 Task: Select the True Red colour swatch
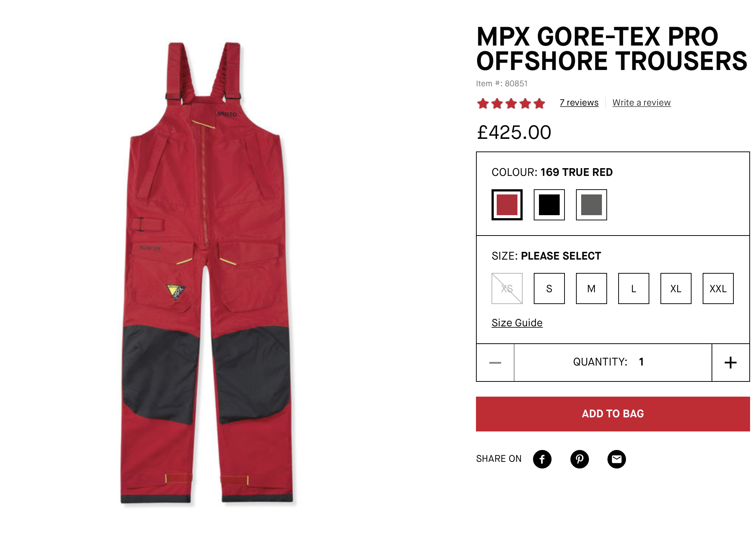click(x=507, y=205)
